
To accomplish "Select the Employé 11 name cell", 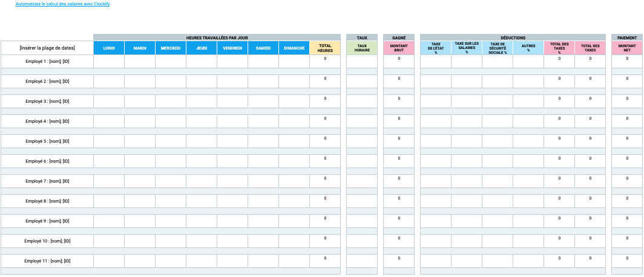I will pyautogui.click(x=47, y=261).
